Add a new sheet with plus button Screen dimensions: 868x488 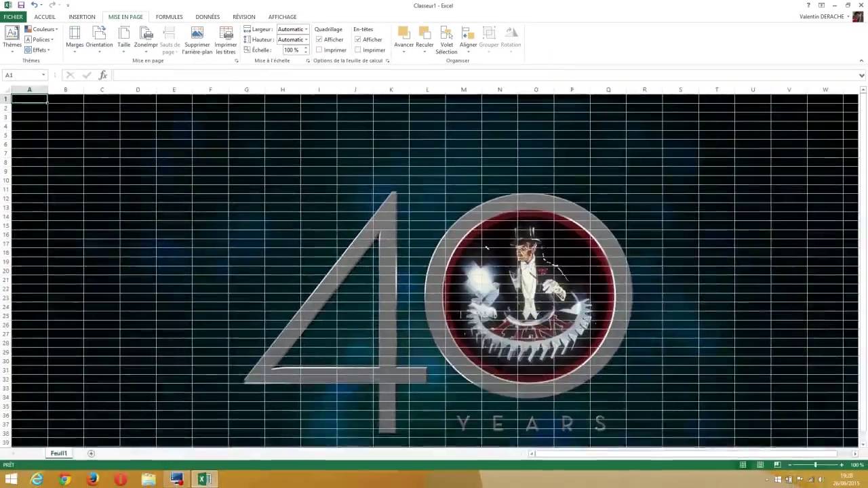91,453
